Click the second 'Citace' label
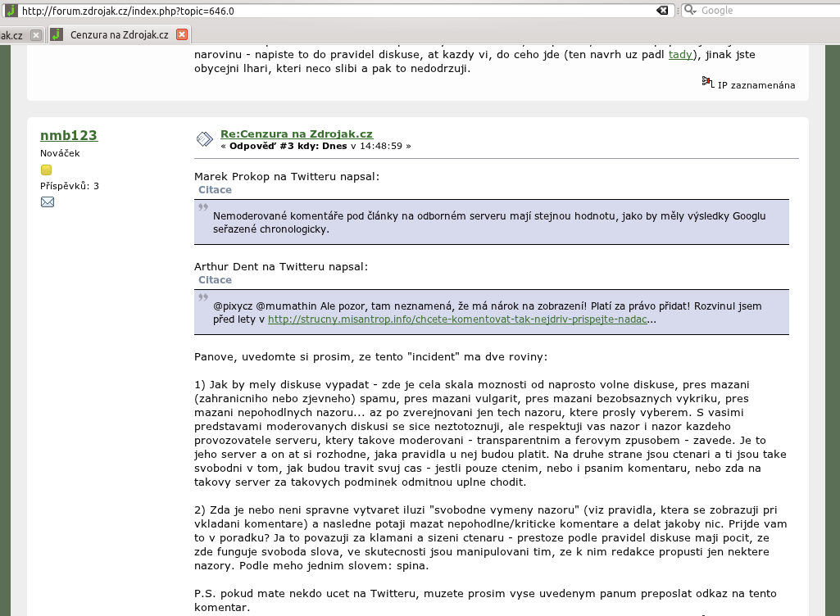Screen dimensions: 840x616 click(x=215, y=279)
